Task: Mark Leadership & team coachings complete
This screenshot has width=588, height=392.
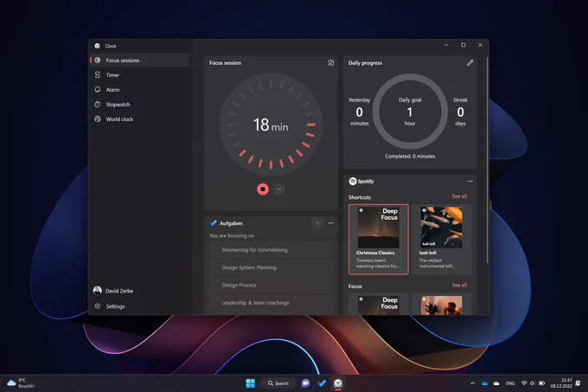Action: tap(215, 303)
